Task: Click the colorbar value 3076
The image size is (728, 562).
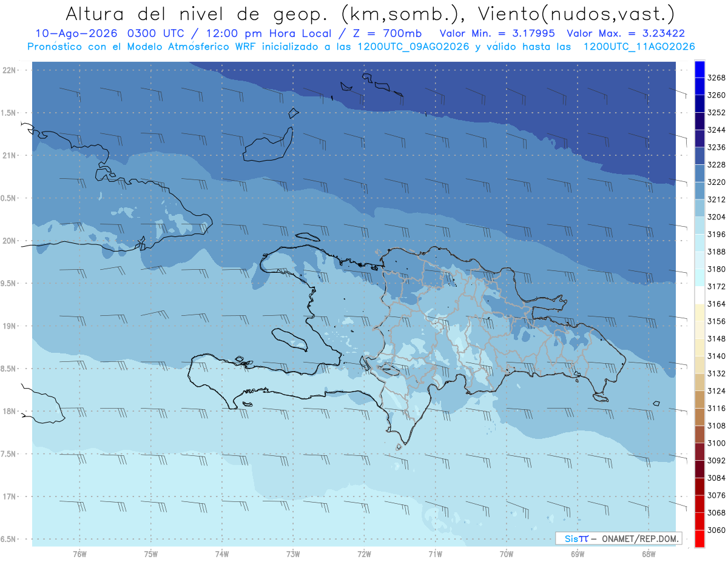Action: (x=716, y=496)
